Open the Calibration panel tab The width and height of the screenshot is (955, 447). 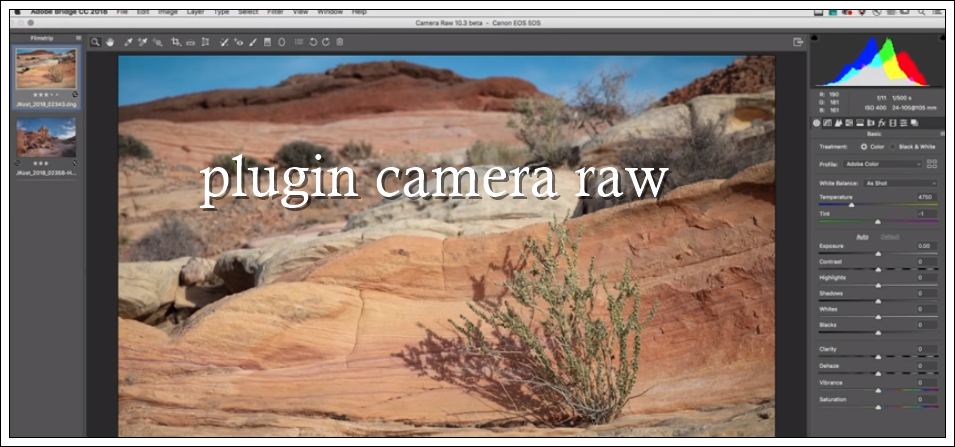(893, 123)
